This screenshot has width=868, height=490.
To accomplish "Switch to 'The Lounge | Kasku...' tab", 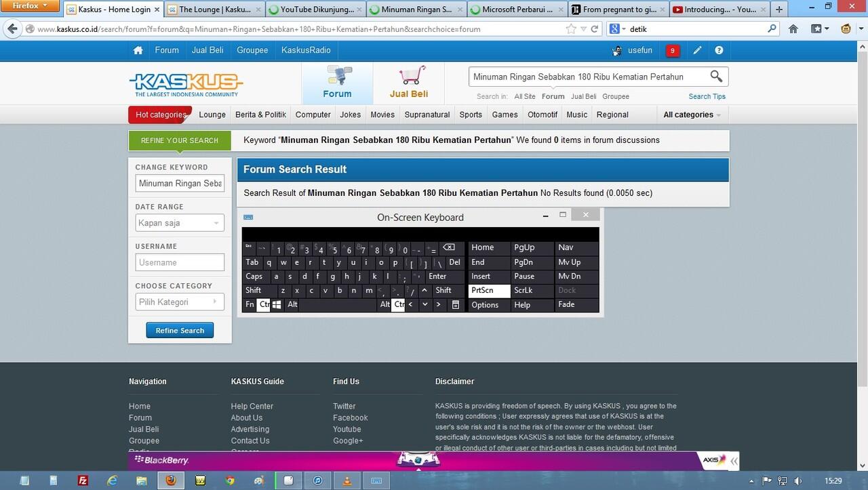I will (214, 9).
